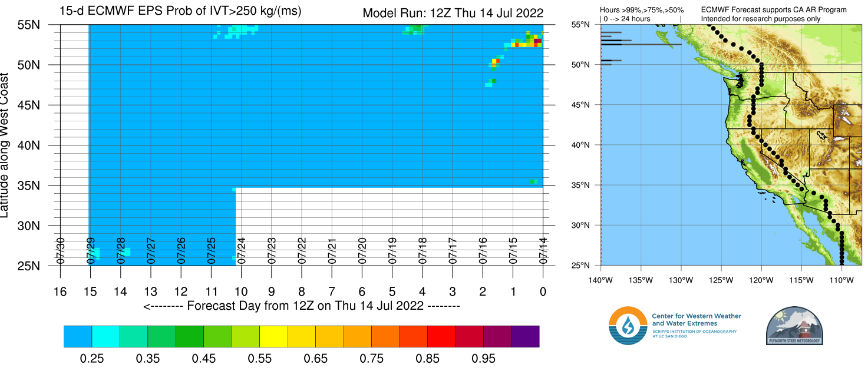Click the '45N' latitude label on left chart
The height and width of the screenshot is (371, 868).
point(28,105)
